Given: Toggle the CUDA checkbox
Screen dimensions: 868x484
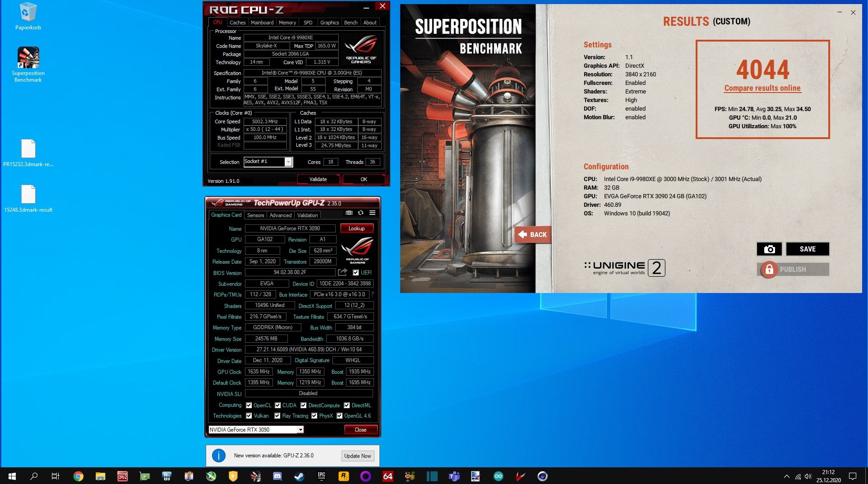Looking at the screenshot, I should tap(277, 405).
